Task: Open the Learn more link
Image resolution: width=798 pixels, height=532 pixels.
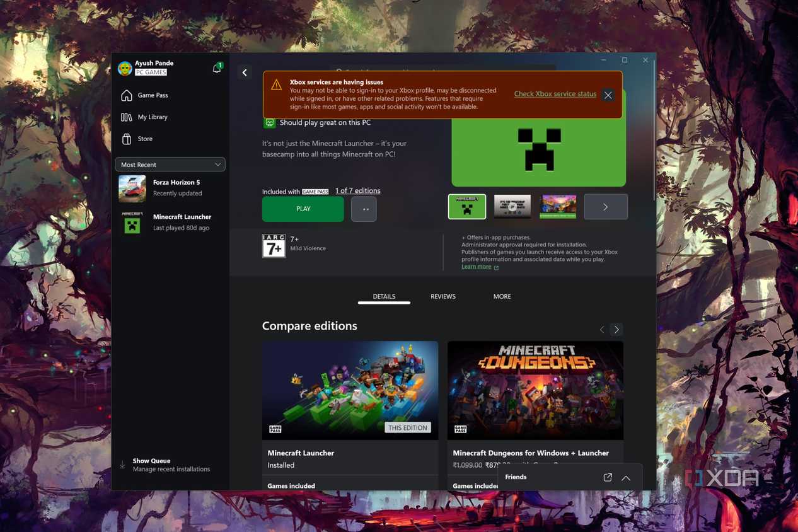Action: (x=476, y=267)
